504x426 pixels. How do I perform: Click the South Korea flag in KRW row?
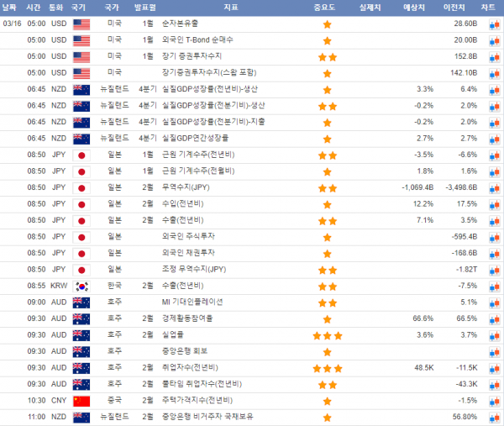click(81, 287)
